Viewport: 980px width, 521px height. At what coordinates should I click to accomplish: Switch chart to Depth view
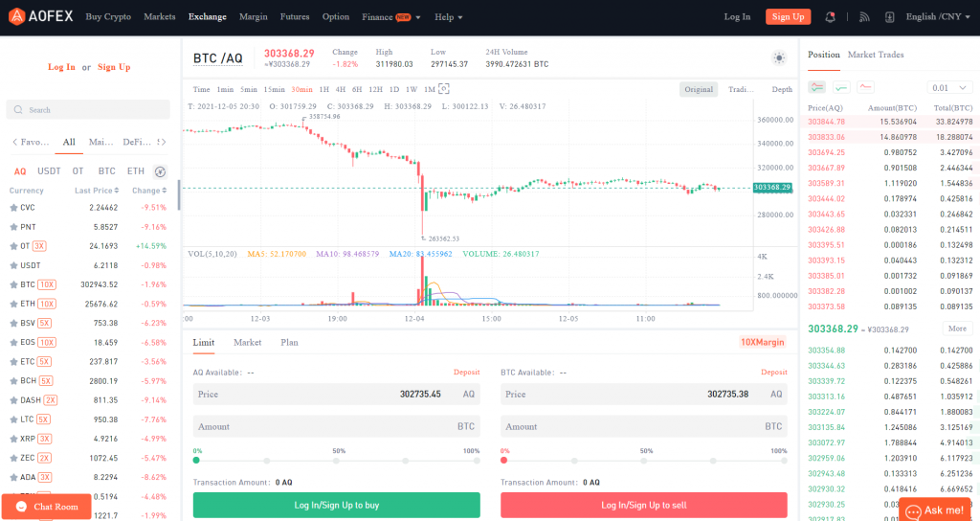[782, 89]
